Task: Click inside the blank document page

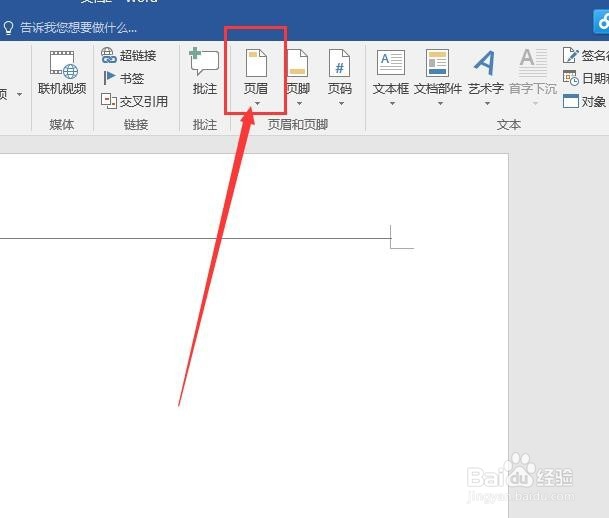Action: coord(254,335)
